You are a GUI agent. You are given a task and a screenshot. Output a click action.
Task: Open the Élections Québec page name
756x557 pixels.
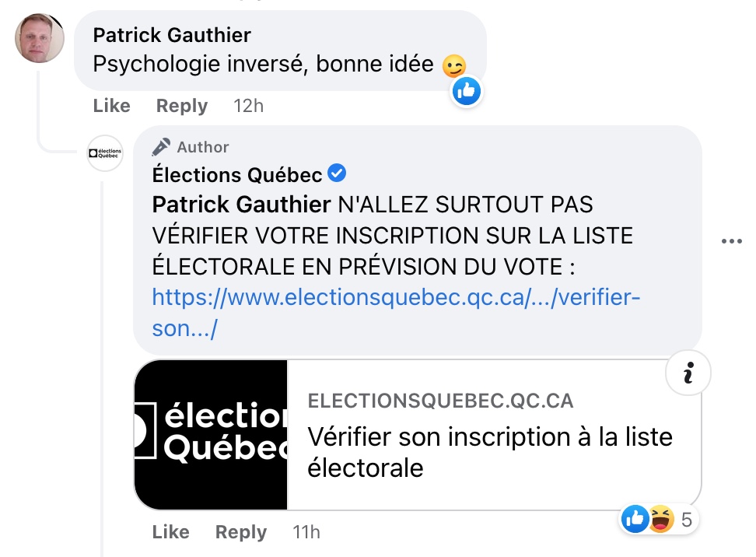pos(236,174)
